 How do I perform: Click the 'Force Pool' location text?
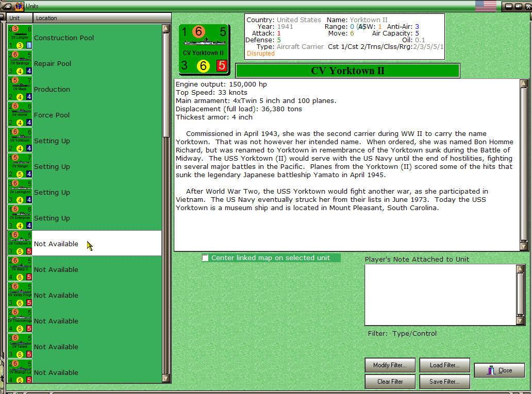52,115
